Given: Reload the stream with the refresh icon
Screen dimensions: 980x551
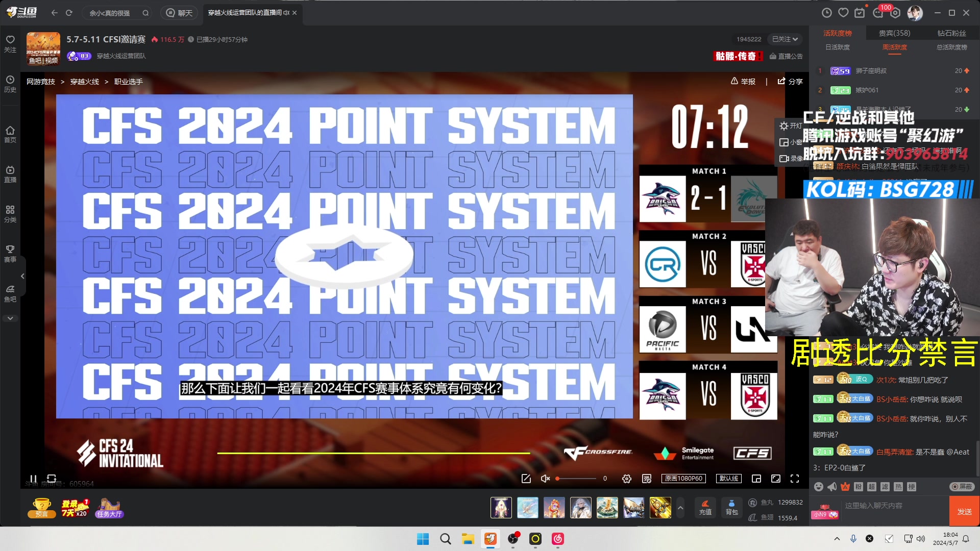Looking at the screenshot, I should click(x=52, y=479).
